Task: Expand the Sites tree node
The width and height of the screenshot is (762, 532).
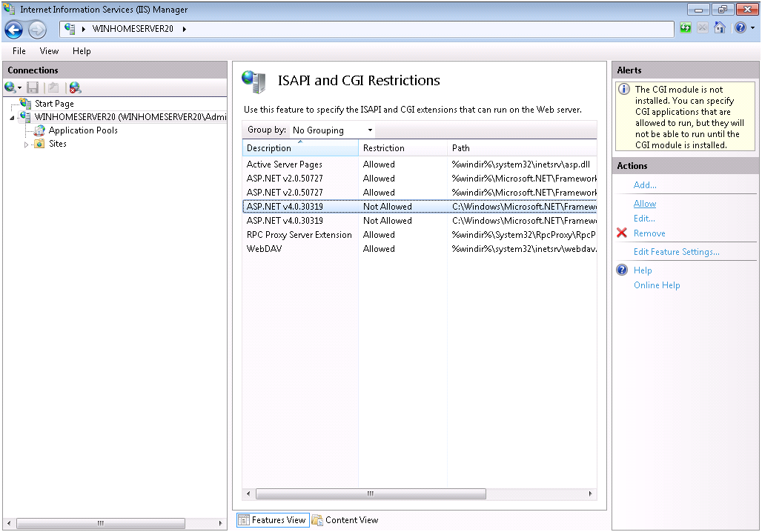Action: pos(27,144)
